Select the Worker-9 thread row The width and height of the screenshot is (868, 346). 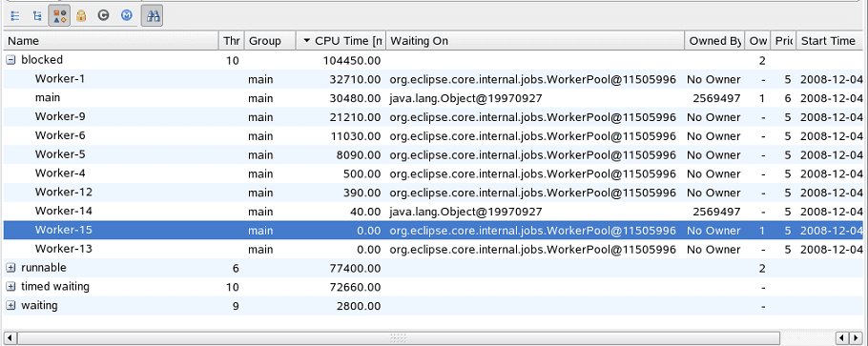tap(433, 117)
